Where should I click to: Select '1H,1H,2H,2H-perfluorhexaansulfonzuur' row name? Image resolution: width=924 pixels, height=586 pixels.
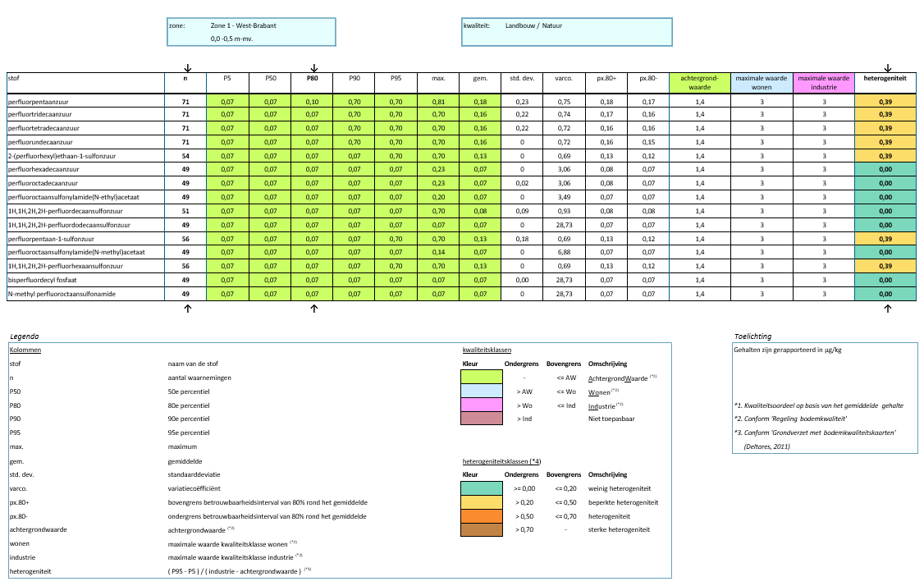point(65,267)
